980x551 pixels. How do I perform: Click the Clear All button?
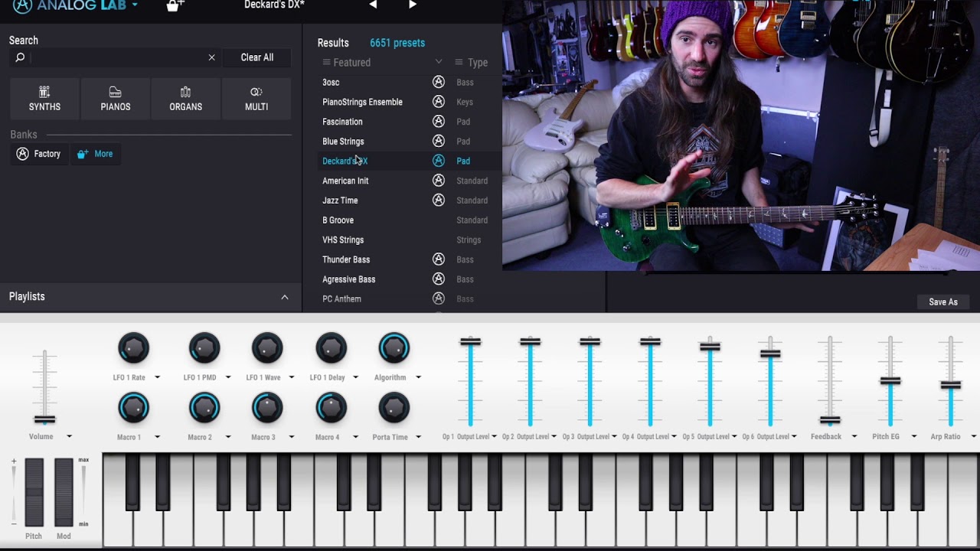[256, 57]
